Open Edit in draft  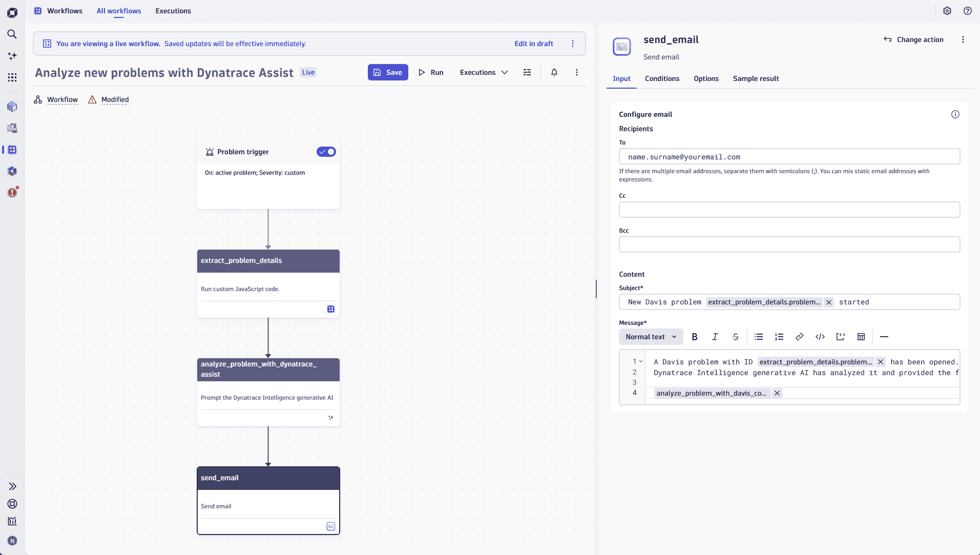point(533,44)
